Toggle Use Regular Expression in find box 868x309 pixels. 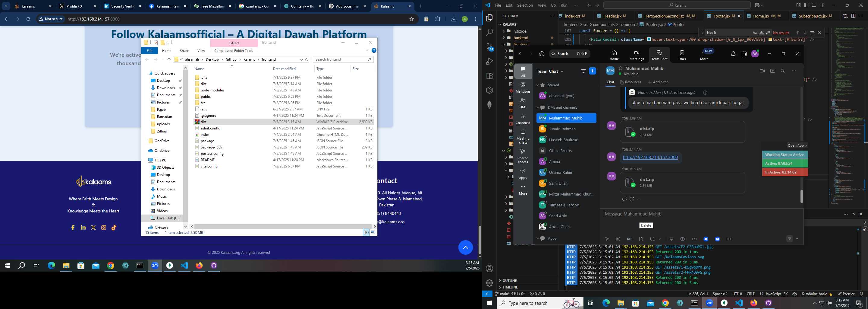point(768,33)
